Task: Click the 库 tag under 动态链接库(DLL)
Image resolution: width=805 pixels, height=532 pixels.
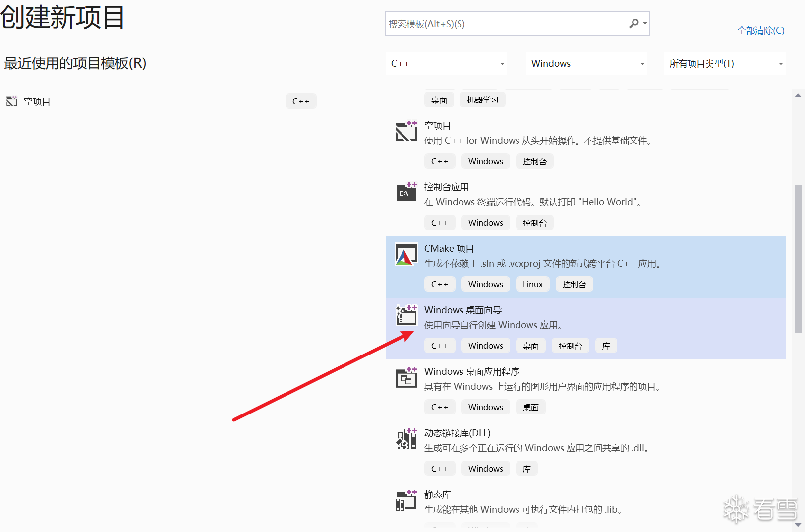Action: (527, 469)
